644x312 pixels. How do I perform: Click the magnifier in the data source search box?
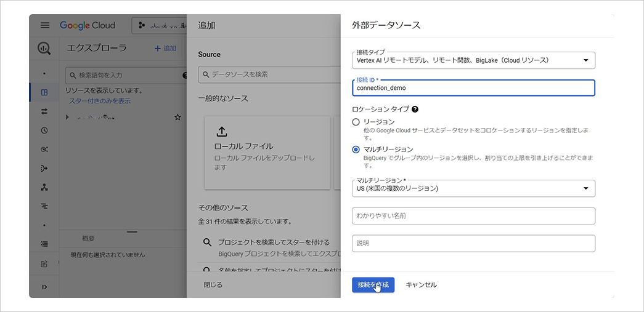(205, 75)
